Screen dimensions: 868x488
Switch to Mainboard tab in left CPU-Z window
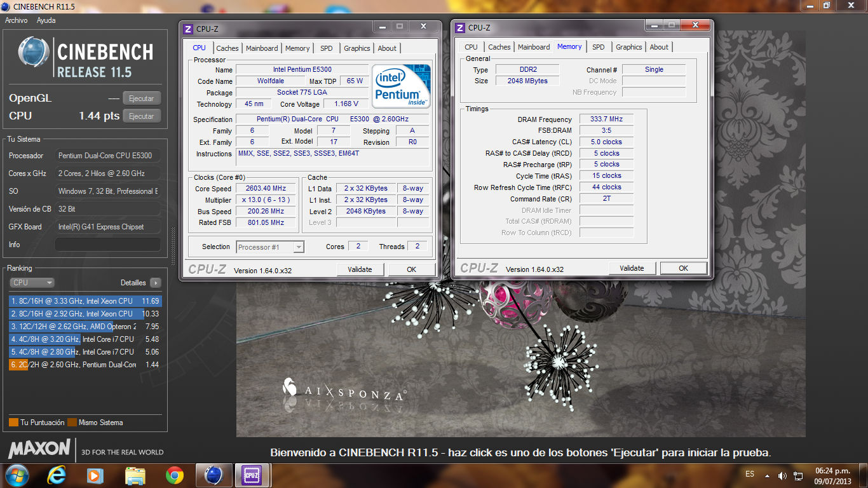pos(262,48)
